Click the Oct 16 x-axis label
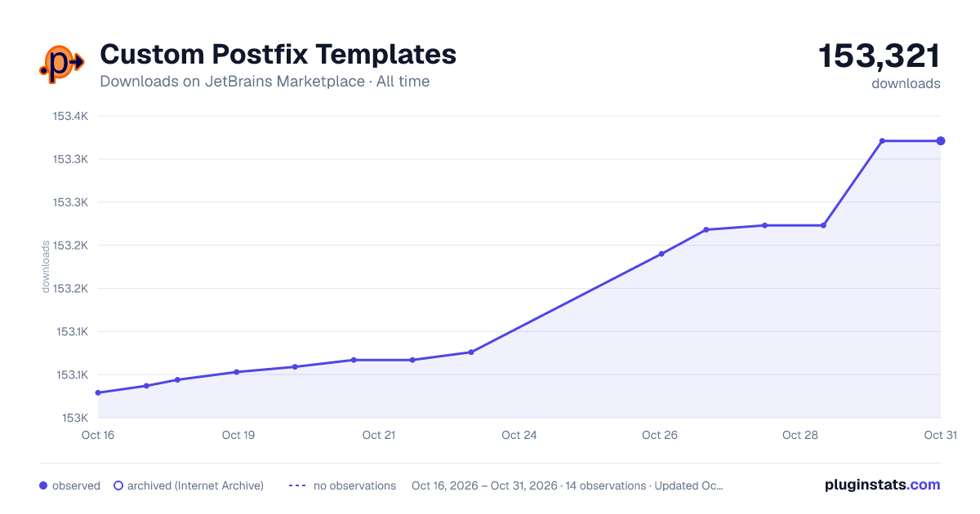The height and width of the screenshot is (514, 980). [x=98, y=435]
